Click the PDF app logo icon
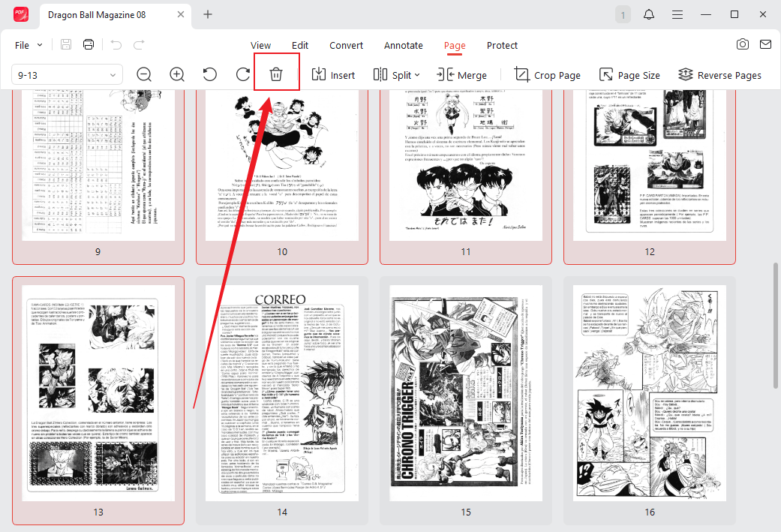The image size is (781, 532). 20,14
